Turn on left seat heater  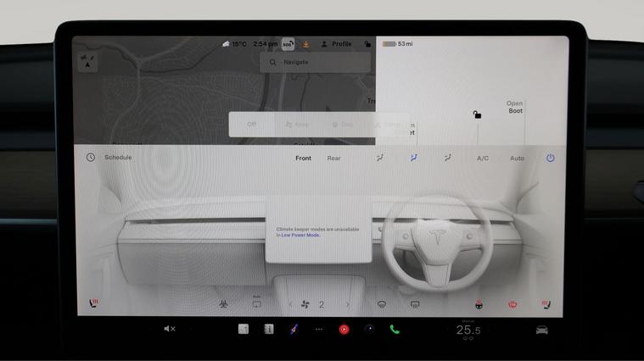(x=93, y=303)
